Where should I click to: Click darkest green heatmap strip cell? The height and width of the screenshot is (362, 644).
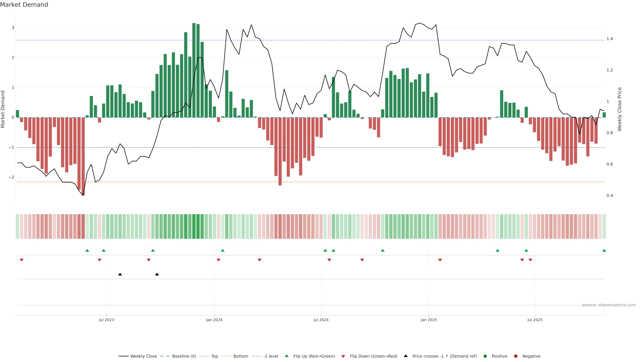click(194, 226)
